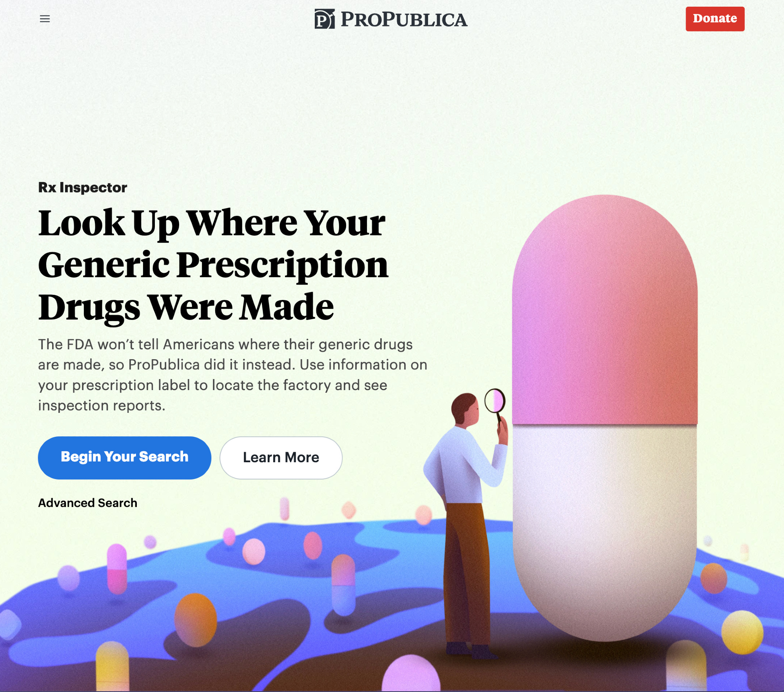Open the Learn More button
The width and height of the screenshot is (784, 692).
281,458
